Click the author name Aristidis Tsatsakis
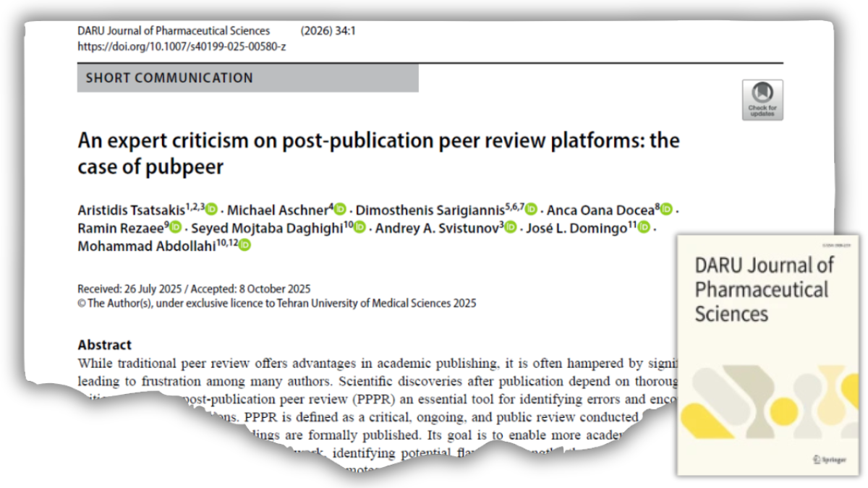This screenshot has width=868, height=488. pyautogui.click(x=131, y=210)
